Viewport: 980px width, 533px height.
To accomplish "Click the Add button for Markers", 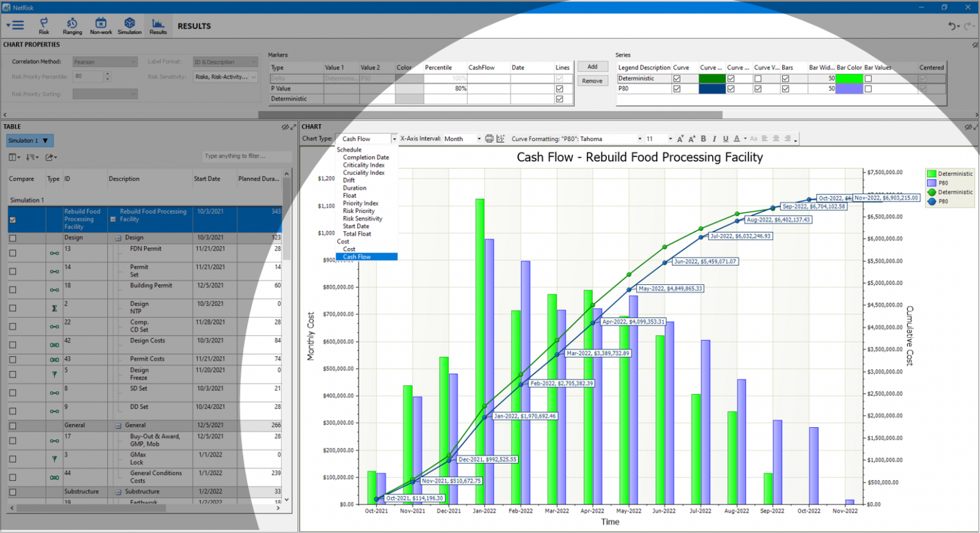I will (x=592, y=66).
